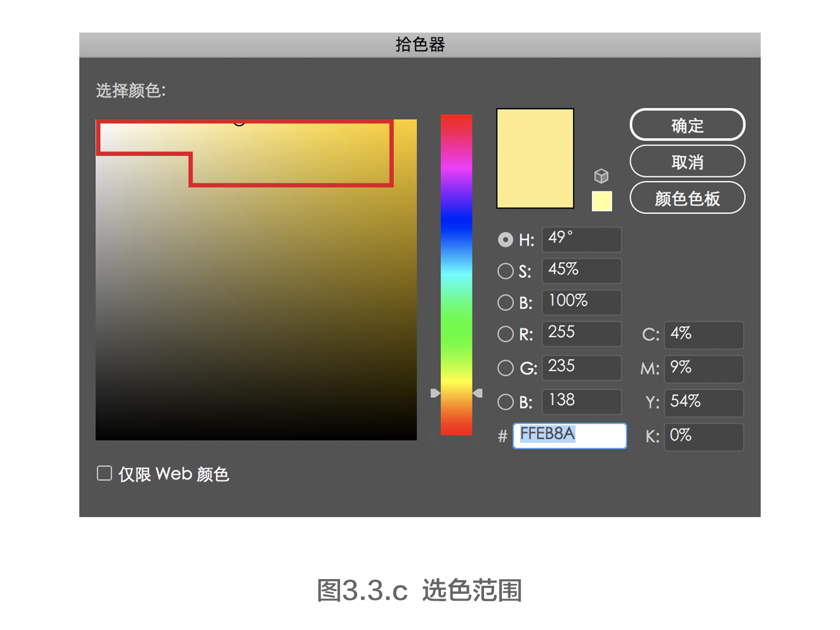Image resolution: width=840 pixels, height=630 pixels.
Task: Click the K value 0% field
Action: coord(703,436)
